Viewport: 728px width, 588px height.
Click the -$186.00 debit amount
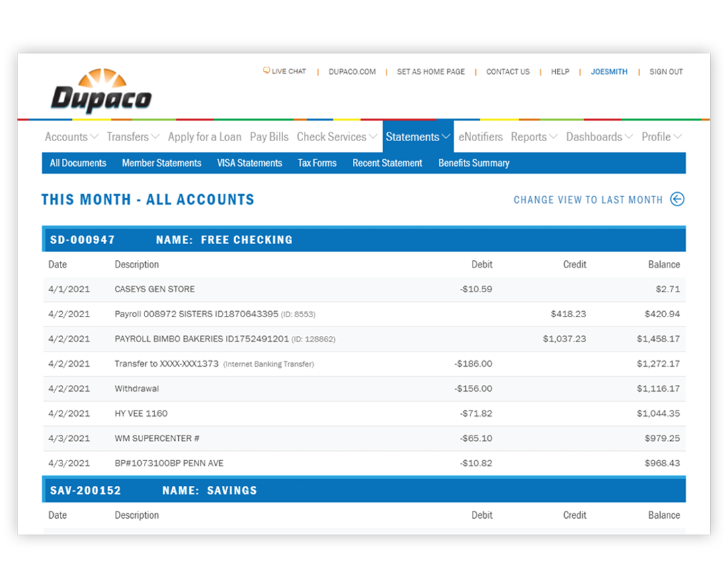[473, 364]
